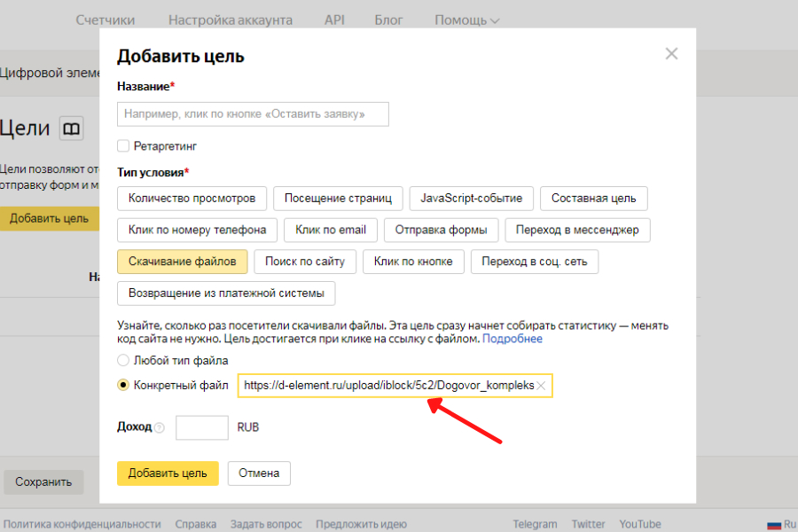Click the Название input field
This screenshot has height=532, width=798.
253,114
